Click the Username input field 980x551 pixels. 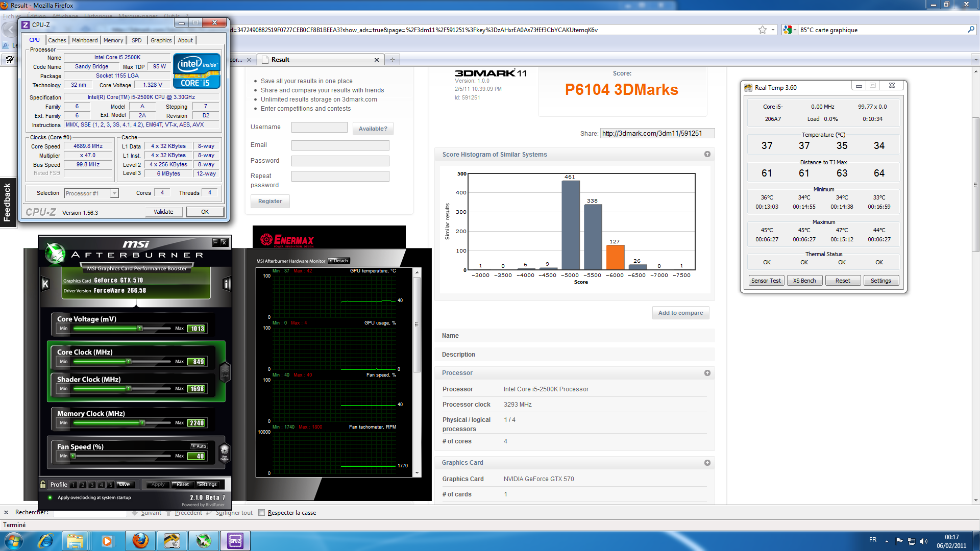click(319, 128)
